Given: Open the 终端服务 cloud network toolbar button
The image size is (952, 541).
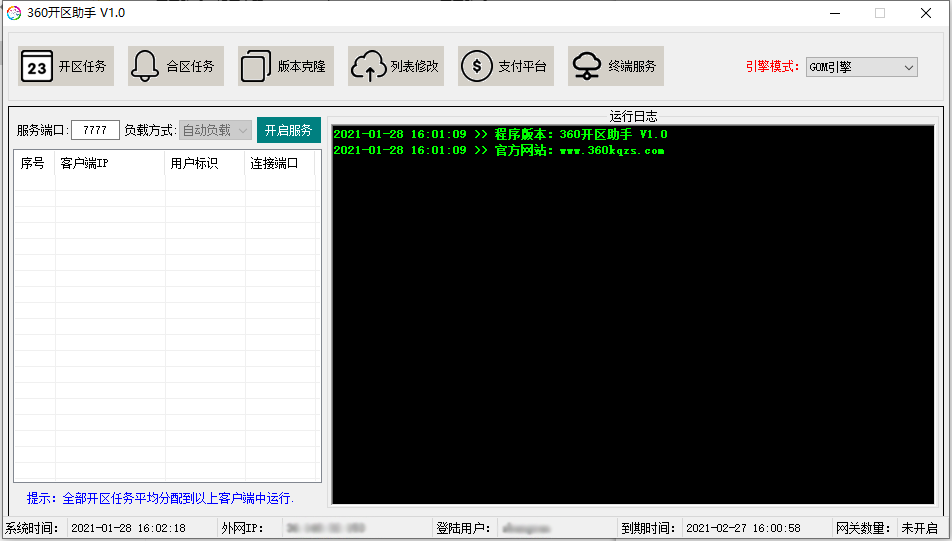Looking at the screenshot, I should pos(615,66).
